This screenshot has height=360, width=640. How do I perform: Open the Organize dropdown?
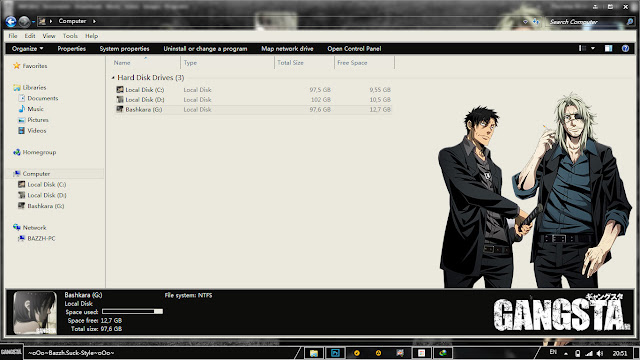[28, 49]
